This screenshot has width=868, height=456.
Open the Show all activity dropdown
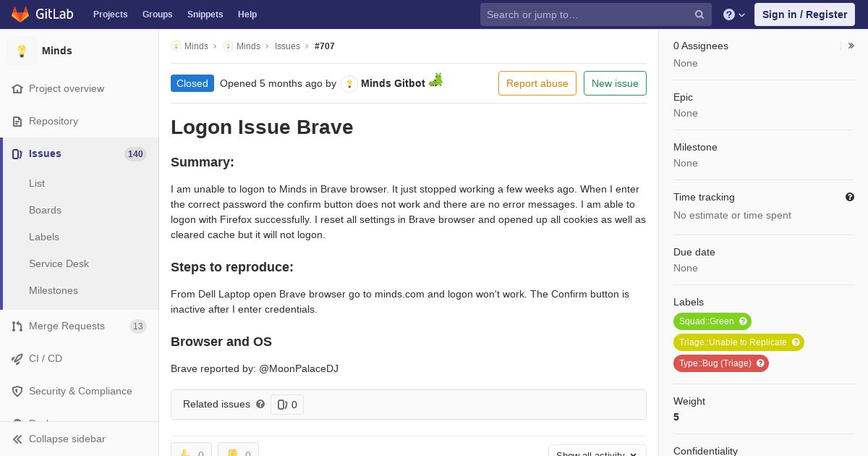[597, 452]
